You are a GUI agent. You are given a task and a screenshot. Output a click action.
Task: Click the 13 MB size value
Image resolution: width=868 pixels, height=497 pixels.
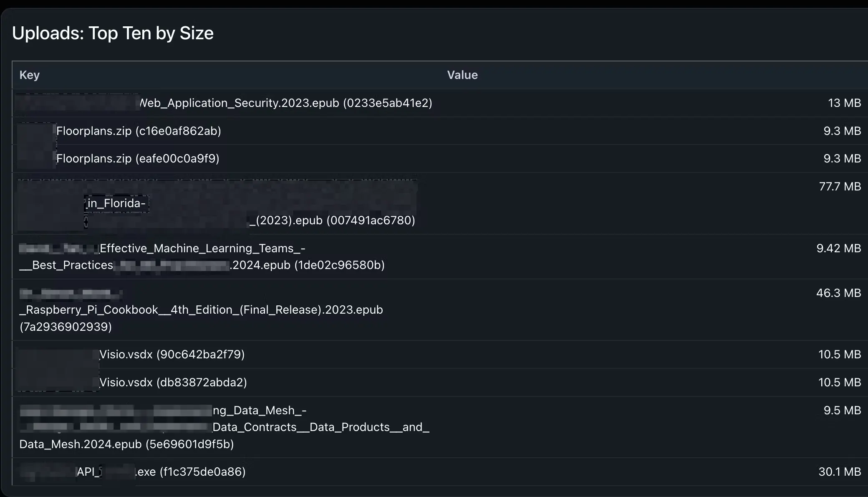844,103
